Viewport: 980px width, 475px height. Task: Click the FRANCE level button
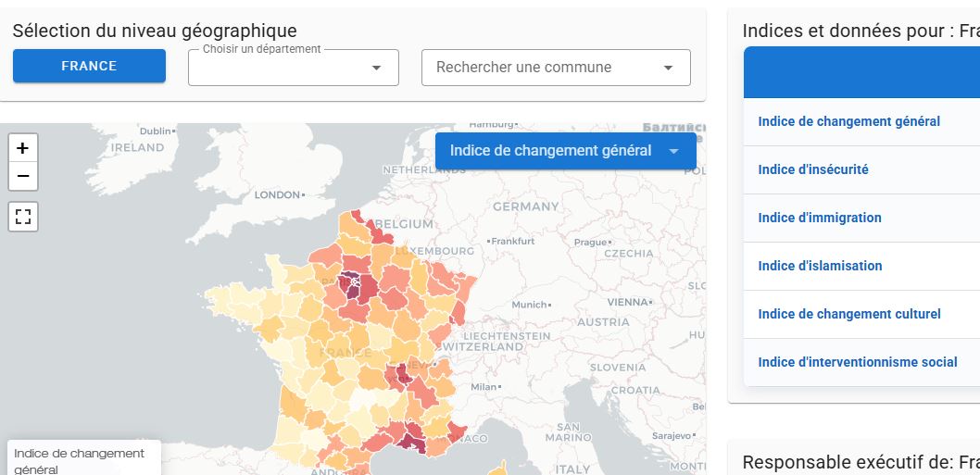(x=89, y=66)
